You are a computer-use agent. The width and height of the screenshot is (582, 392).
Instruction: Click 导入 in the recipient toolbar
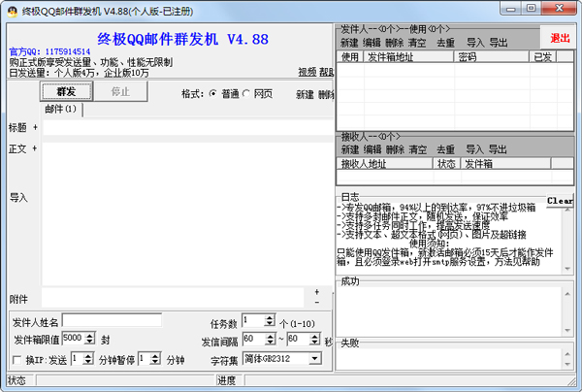(x=475, y=150)
